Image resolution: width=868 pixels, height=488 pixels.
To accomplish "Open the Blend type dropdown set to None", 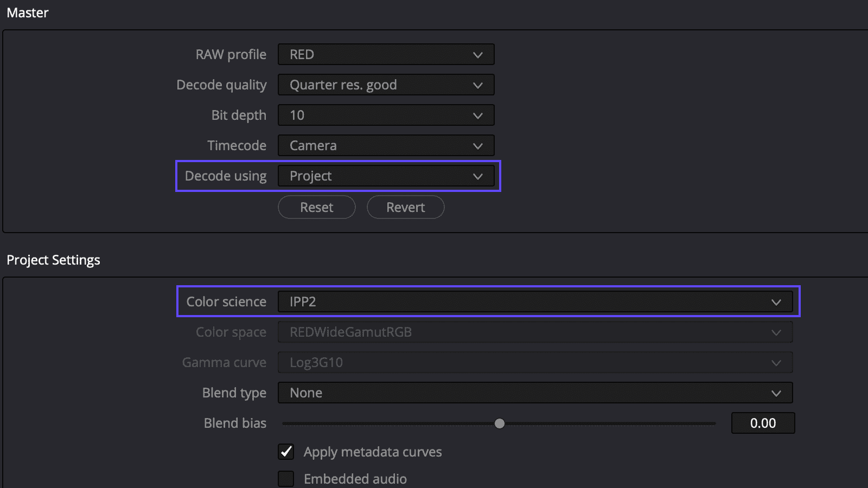I will tap(534, 393).
